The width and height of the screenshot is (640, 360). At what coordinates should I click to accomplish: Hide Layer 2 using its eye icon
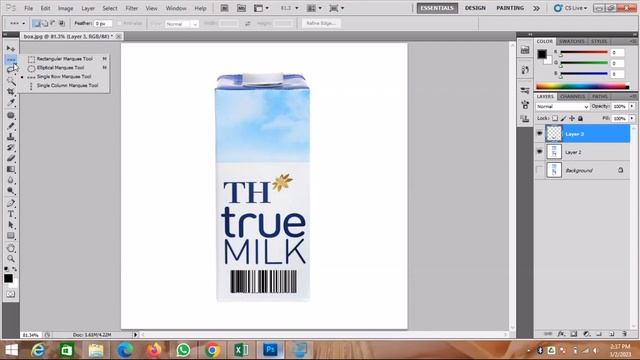540,152
